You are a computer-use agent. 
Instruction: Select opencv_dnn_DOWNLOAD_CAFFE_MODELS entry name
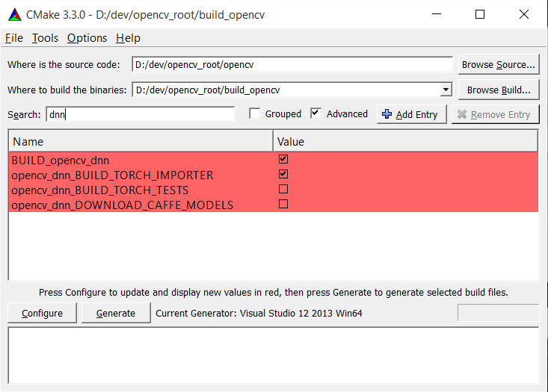tap(123, 205)
